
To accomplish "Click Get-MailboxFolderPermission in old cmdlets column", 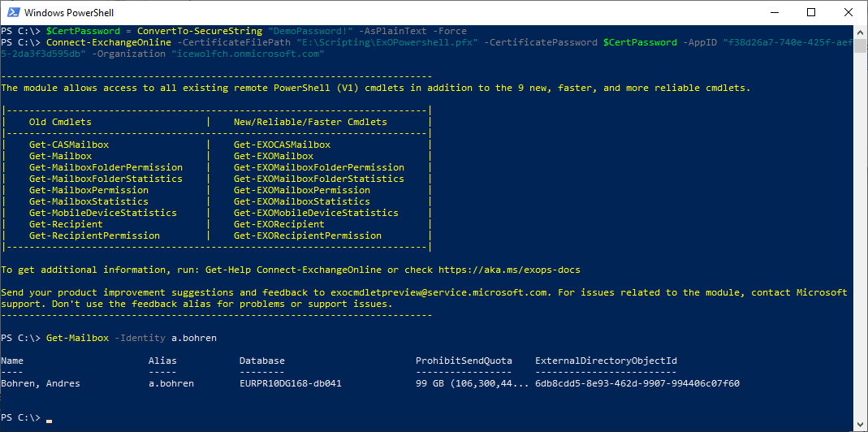I will coord(106,167).
